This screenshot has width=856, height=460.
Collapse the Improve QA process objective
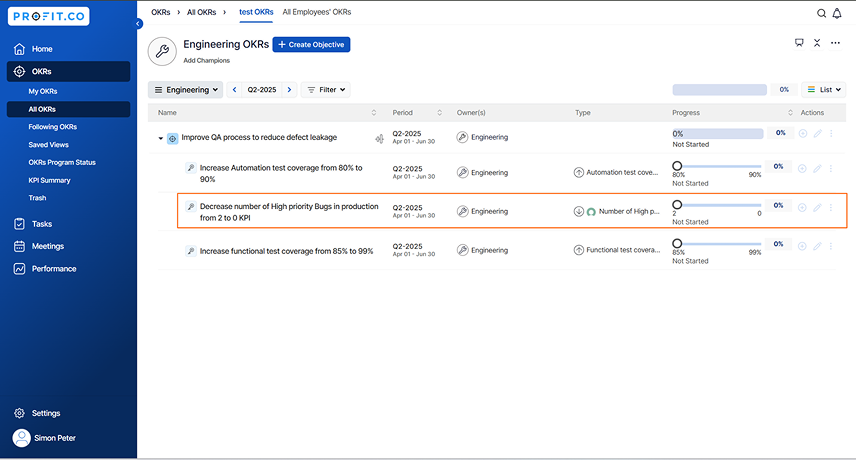coord(160,138)
